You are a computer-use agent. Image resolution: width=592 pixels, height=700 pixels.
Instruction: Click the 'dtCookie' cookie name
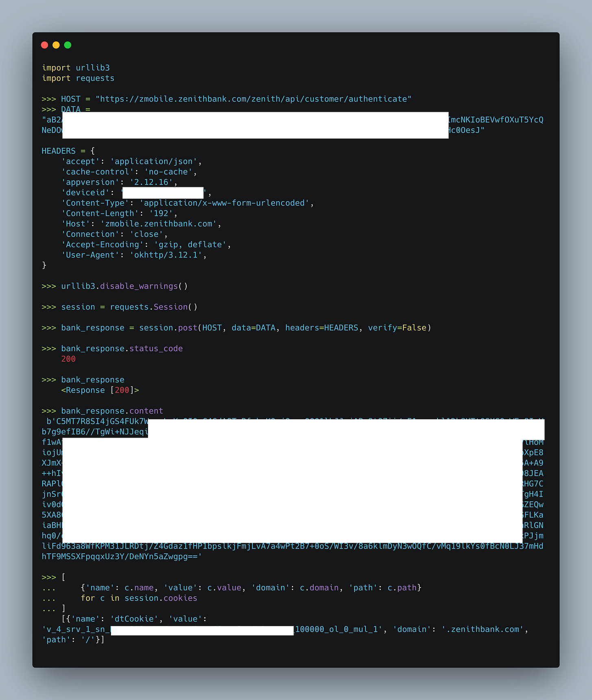tap(134, 619)
